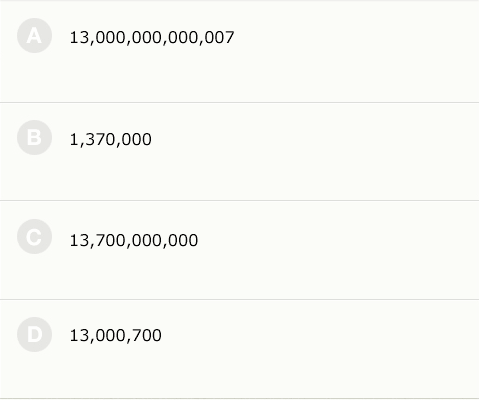
Task: Select answer circle D
Action: click(x=34, y=334)
